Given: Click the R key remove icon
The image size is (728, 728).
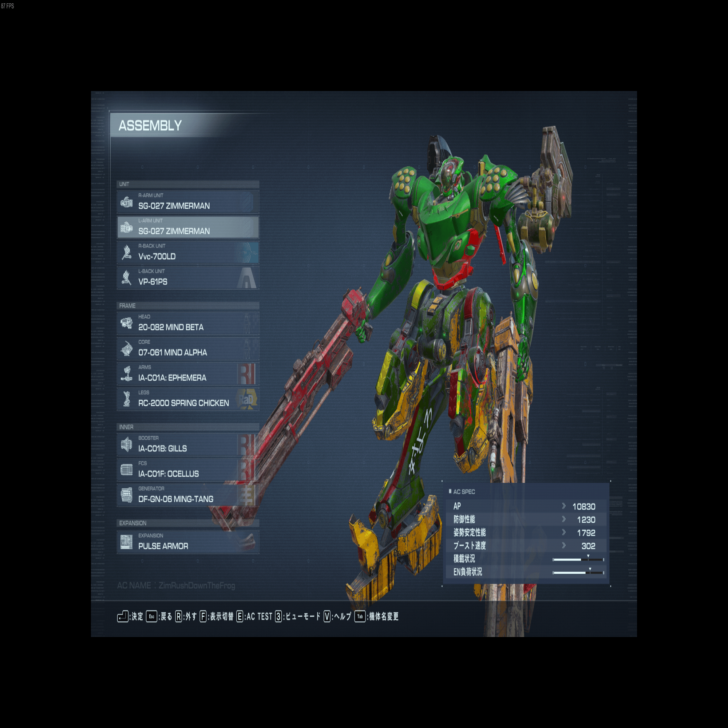Looking at the screenshot, I should pyautogui.click(x=179, y=617).
